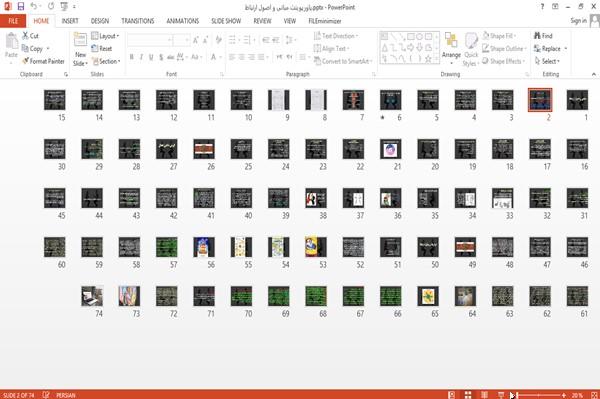Toggle Bold formatting

tap(132, 57)
